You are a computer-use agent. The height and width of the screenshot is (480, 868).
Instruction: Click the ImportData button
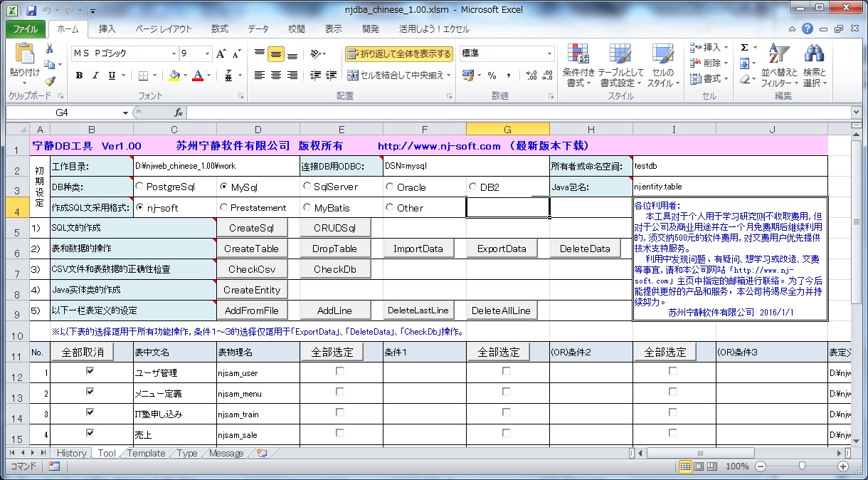click(418, 249)
